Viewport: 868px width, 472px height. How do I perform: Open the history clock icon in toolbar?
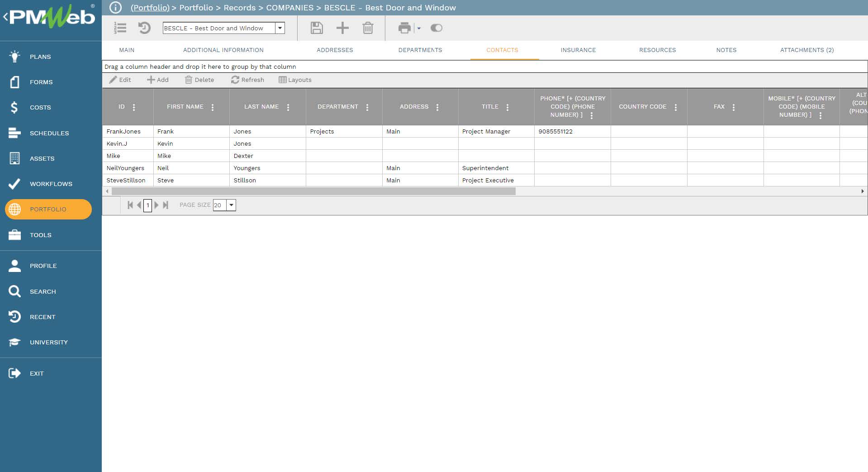[144, 28]
